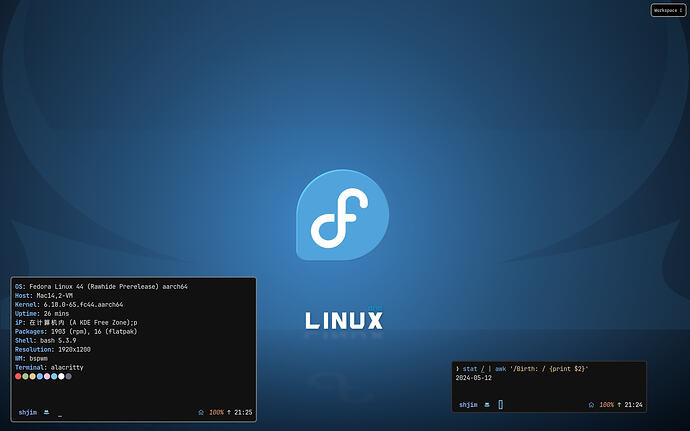Click the up arrow before 21:25
This screenshot has height=431, width=690.
point(228,412)
